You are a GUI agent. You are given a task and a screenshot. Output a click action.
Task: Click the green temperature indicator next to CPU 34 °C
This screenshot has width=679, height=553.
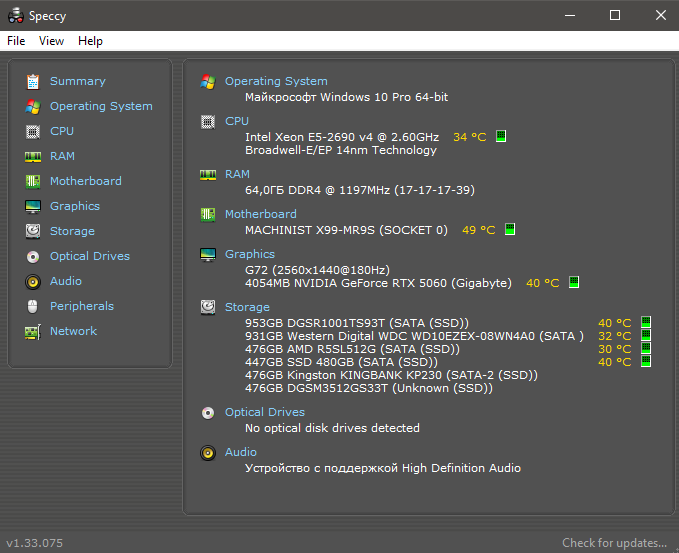coord(501,136)
